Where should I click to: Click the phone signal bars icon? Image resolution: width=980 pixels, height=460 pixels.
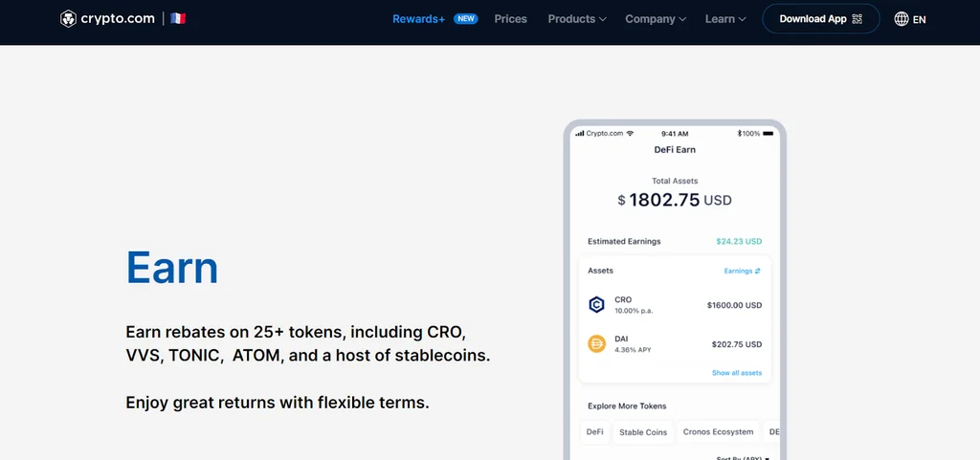[x=579, y=133]
